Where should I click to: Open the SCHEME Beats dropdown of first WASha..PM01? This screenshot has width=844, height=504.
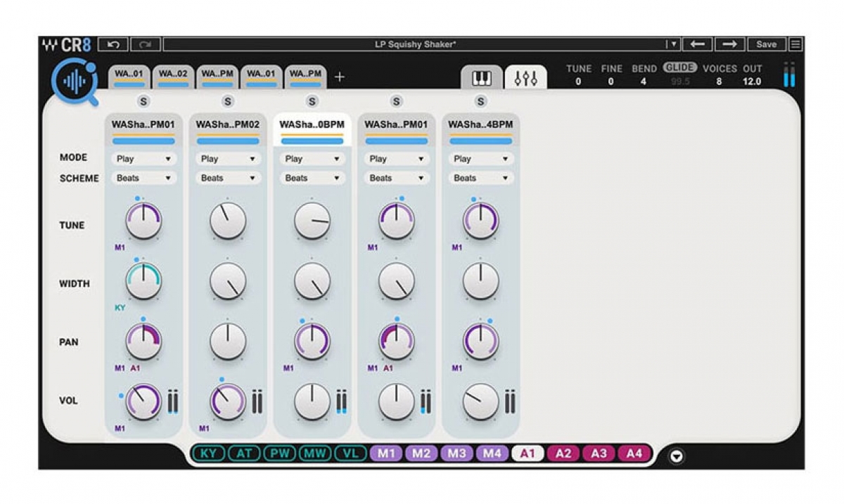[143, 178]
